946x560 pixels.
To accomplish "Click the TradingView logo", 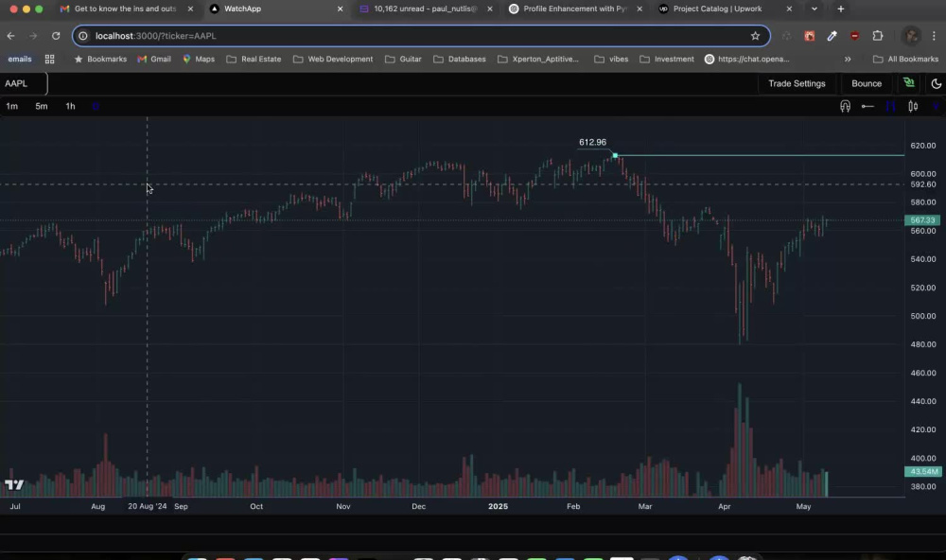I will 14,484.
